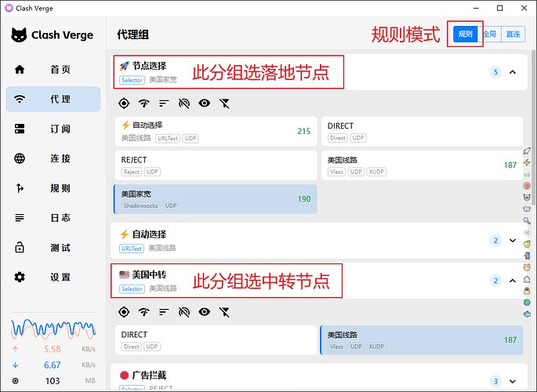The height and width of the screenshot is (392, 537).
Task: Open 测试 test page in sidebar
Action: (53, 248)
